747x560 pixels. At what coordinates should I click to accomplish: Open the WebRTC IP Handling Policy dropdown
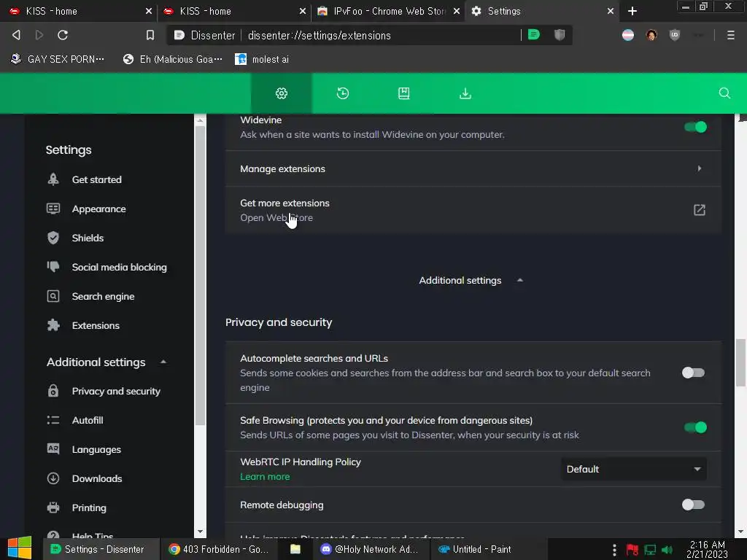click(634, 469)
